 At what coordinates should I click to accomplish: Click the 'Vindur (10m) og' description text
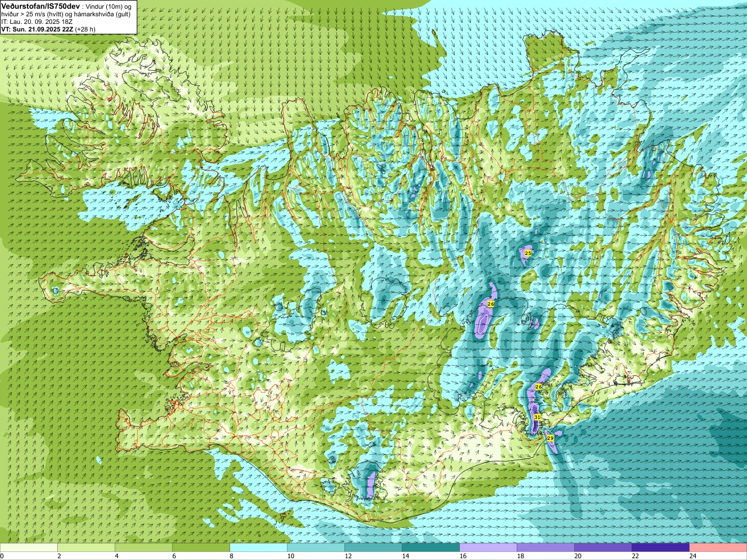point(109,6)
